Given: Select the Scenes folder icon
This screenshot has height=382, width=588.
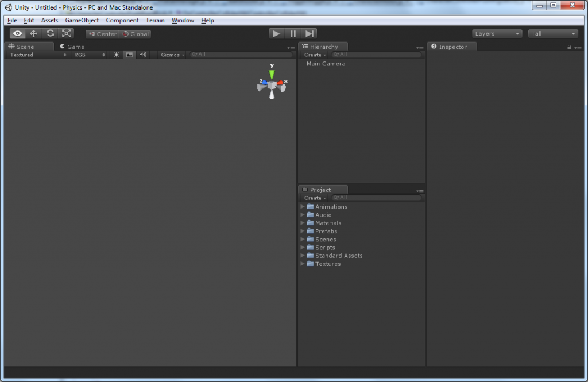Looking at the screenshot, I should tap(310, 239).
